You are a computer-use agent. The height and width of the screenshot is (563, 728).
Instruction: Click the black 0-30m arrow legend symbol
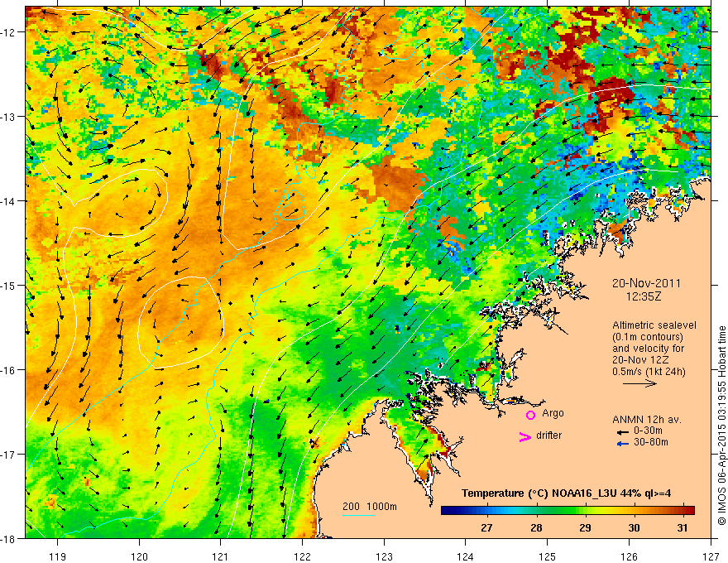[622, 432]
